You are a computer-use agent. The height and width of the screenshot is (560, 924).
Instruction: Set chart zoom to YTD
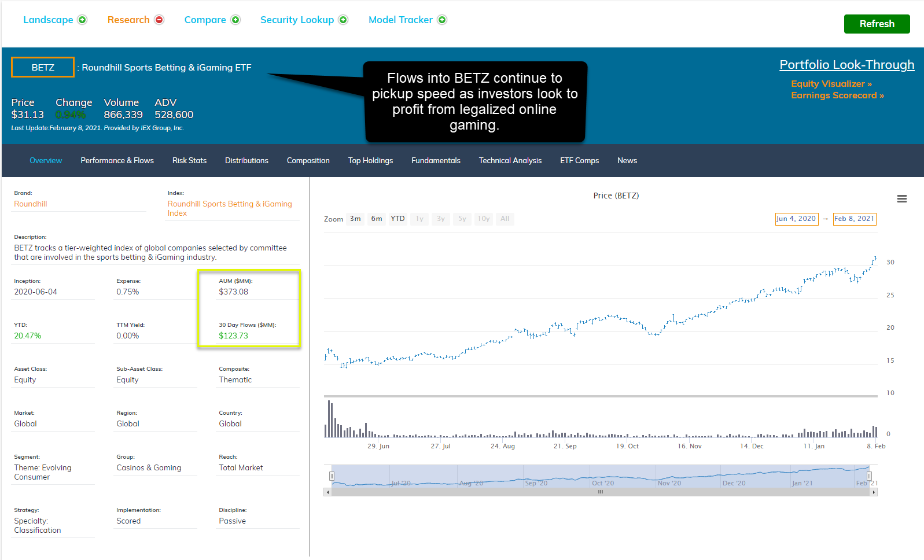click(397, 219)
